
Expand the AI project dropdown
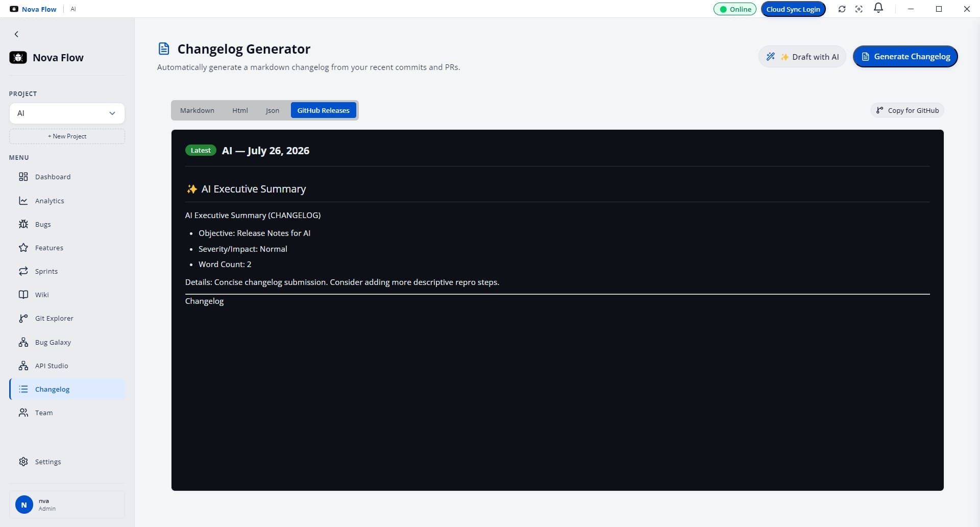[67, 113]
